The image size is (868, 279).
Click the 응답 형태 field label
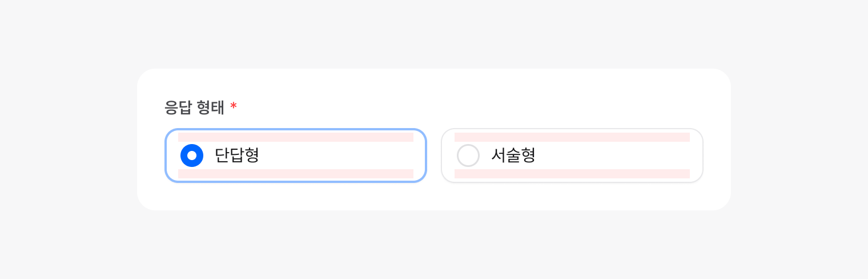point(194,107)
